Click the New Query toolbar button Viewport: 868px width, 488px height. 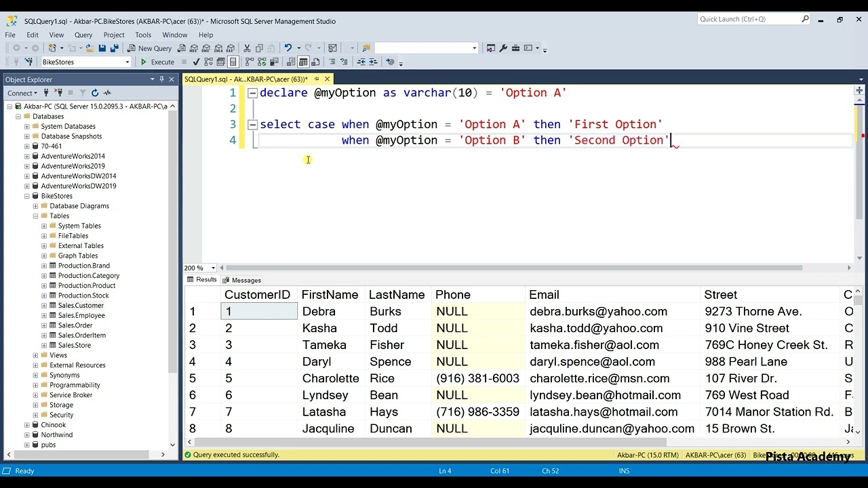150,48
